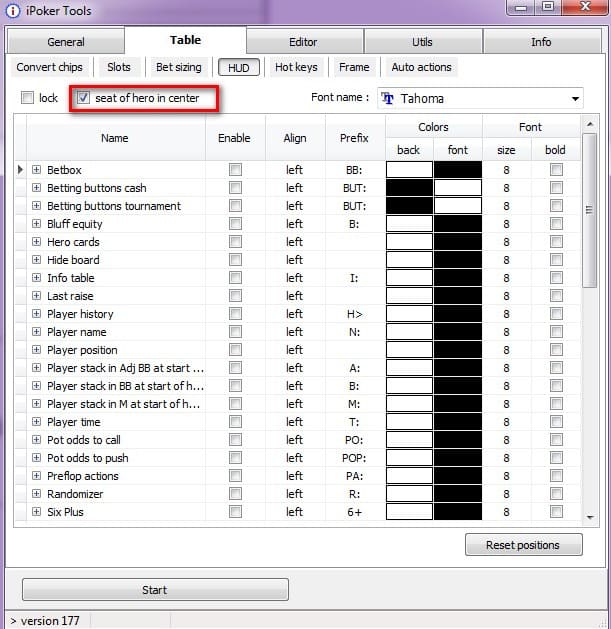611x629 pixels.
Task: Click the vertical scrollbar thumb
Action: 589,210
